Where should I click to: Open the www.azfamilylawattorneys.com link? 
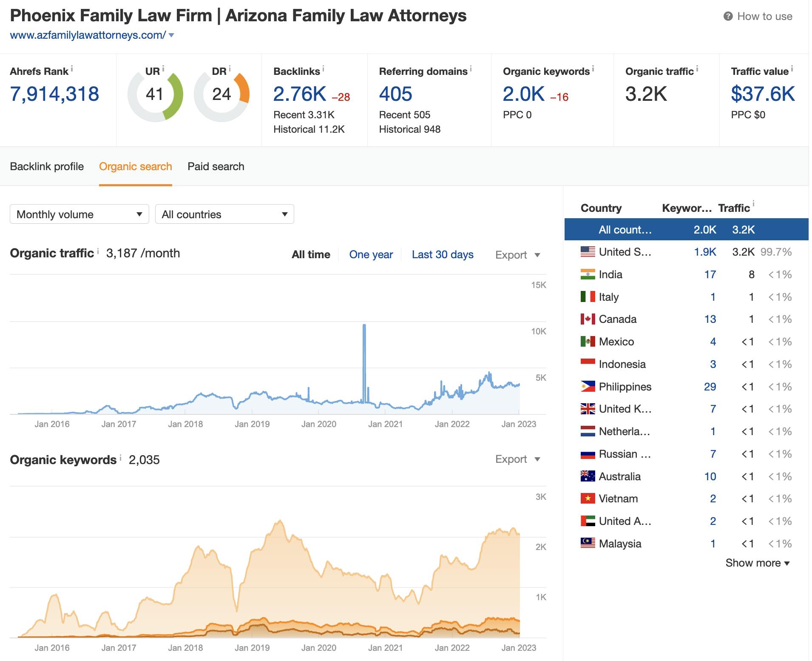88,35
